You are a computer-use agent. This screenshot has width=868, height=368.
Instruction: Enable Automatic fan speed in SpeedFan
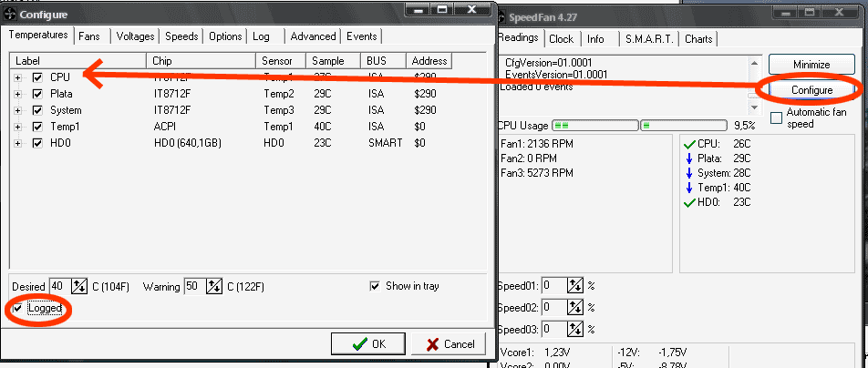777,118
